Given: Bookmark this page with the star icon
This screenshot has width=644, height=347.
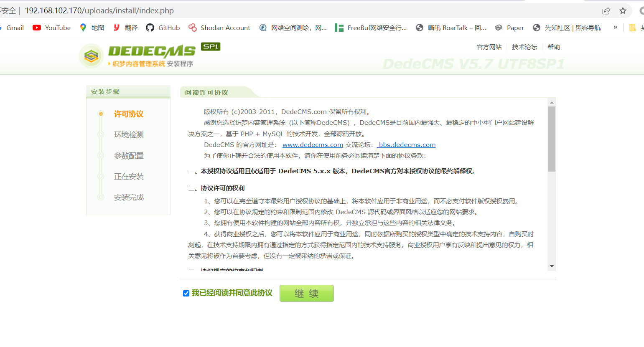Looking at the screenshot, I should (623, 11).
